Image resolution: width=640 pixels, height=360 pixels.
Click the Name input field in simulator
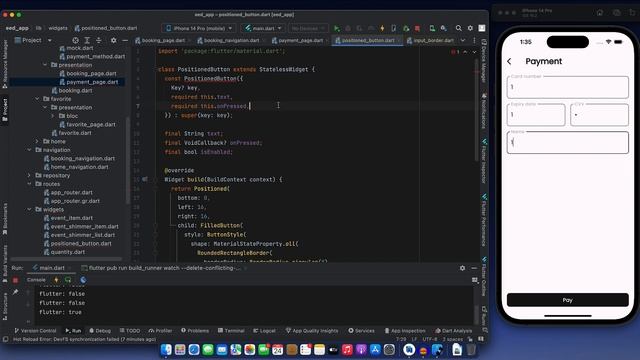[x=567, y=142]
